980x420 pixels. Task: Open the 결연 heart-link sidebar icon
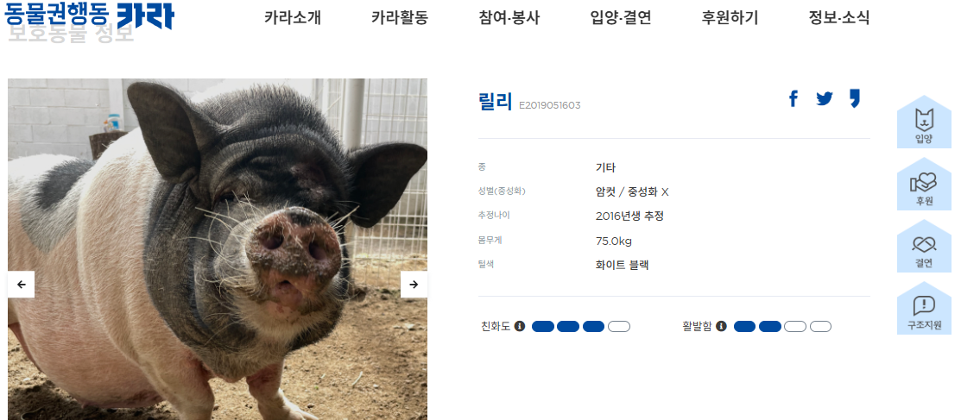click(x=924, y=246)
